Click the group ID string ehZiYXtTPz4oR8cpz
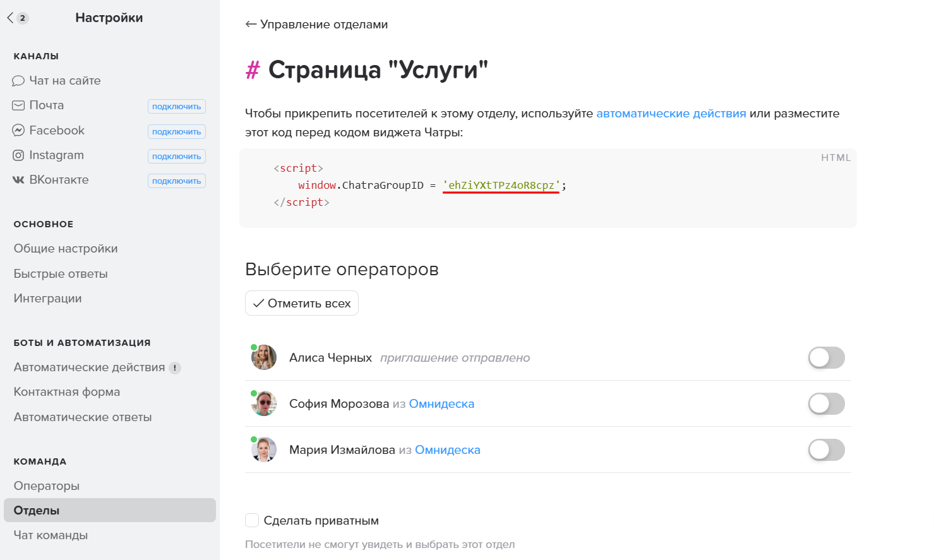The height and width of the screenshot is (560, 934). point(501,185)
